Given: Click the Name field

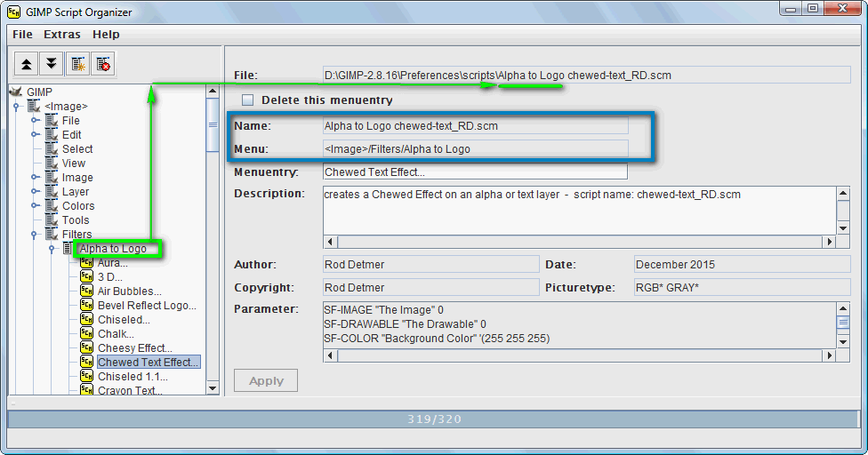Looking at the screenshot, I should coord(476,126).
